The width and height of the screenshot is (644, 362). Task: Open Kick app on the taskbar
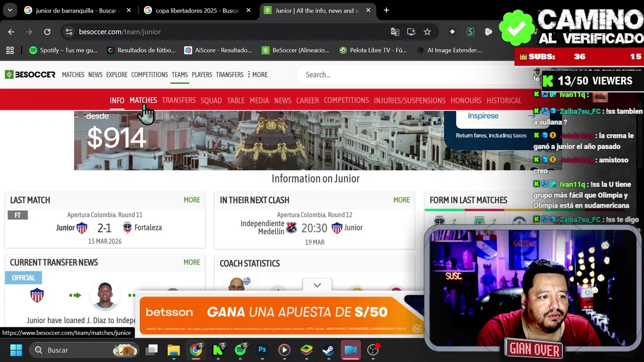coord(218,350)
